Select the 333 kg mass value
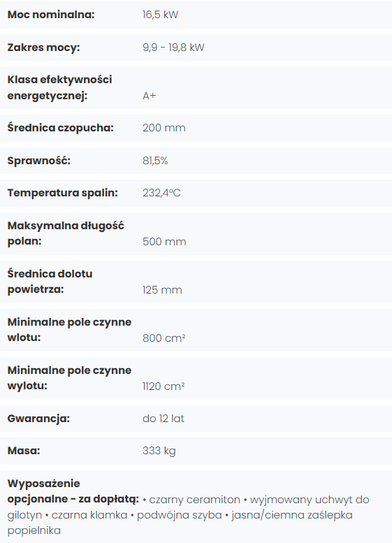The image size is (392, 543). coord(159,451)
